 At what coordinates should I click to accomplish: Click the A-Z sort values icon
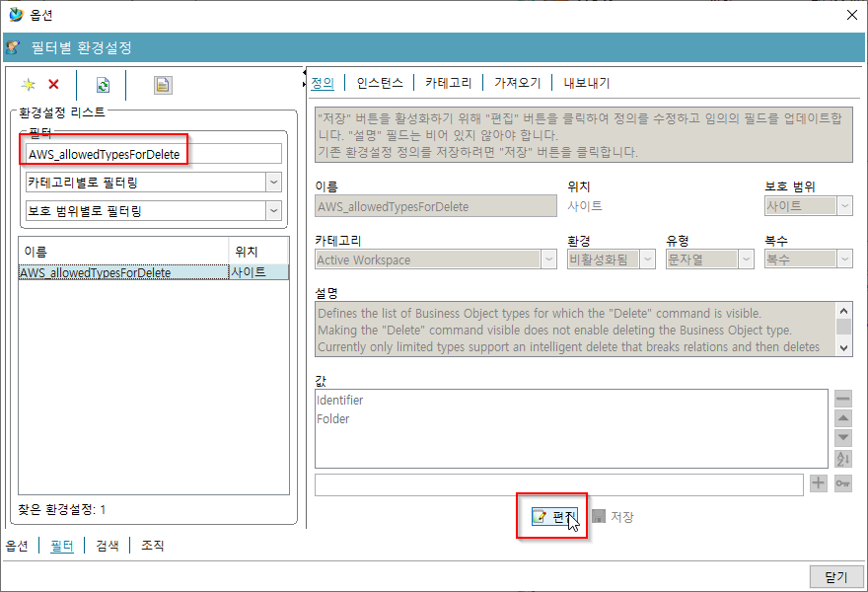[842, 458]
